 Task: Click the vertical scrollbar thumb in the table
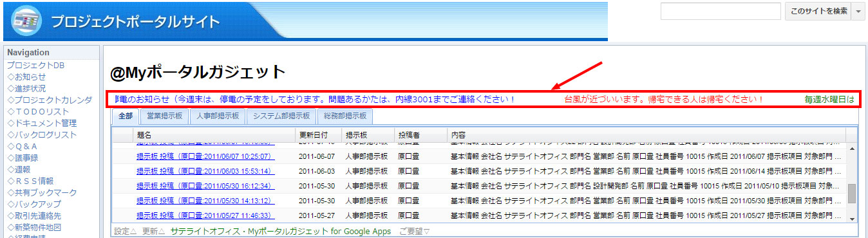coord(851,193)
